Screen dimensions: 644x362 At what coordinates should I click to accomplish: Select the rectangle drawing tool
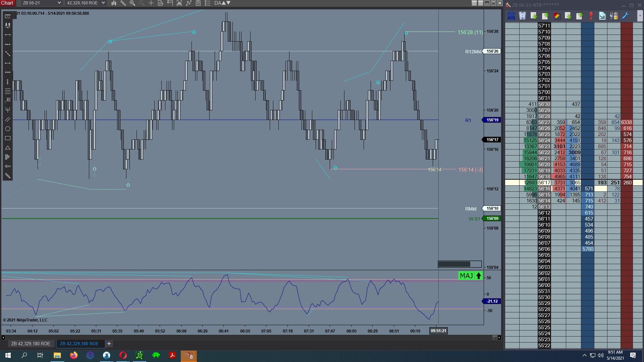(x=7, y=138)
